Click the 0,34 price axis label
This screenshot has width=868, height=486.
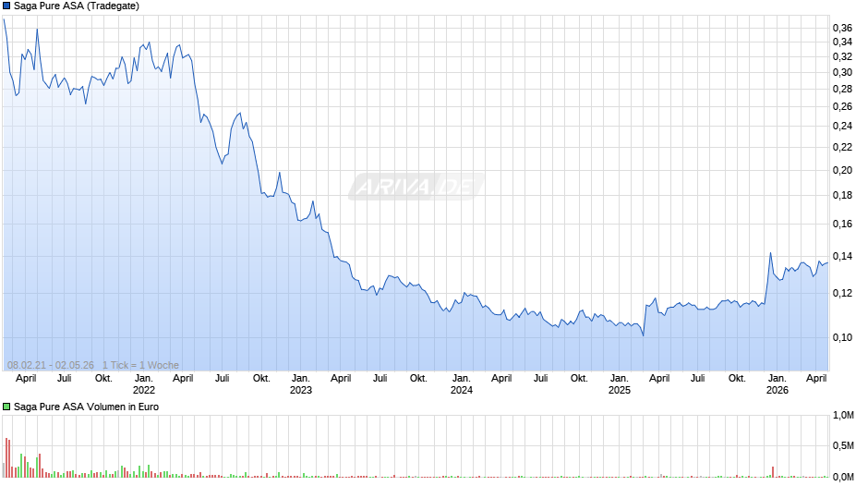(842, 43)
